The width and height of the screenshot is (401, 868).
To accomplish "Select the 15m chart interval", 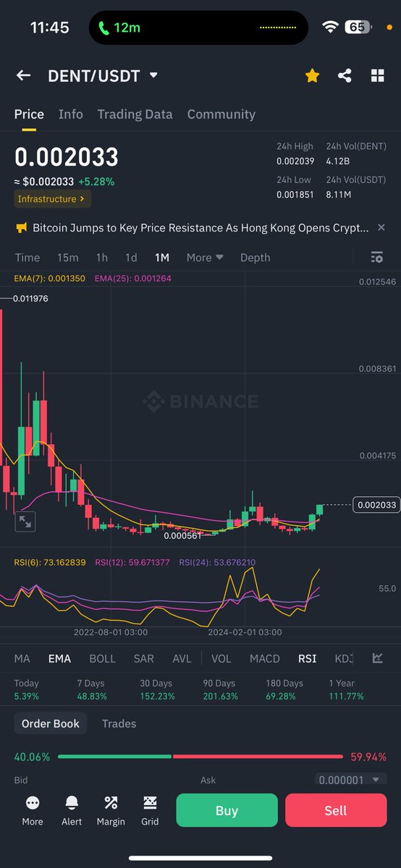I will click(68, 258).
